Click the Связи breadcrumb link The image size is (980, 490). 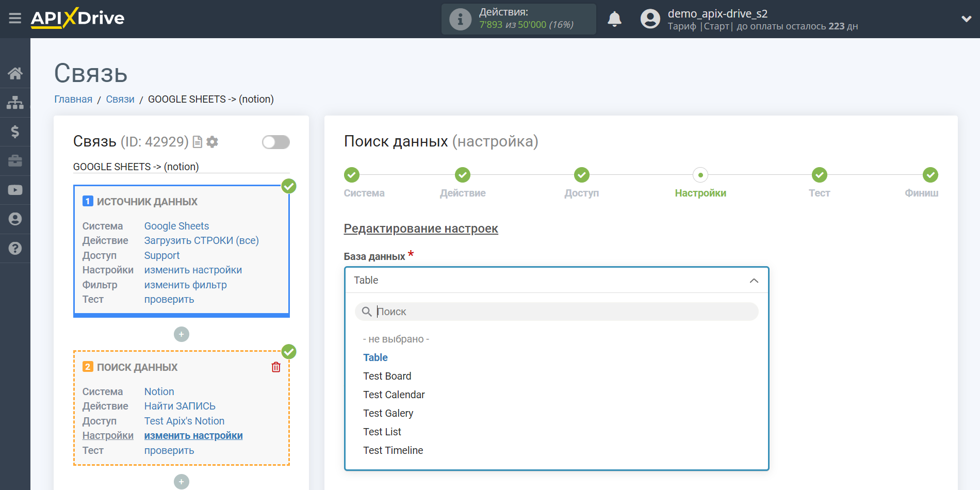click(120, 99)
